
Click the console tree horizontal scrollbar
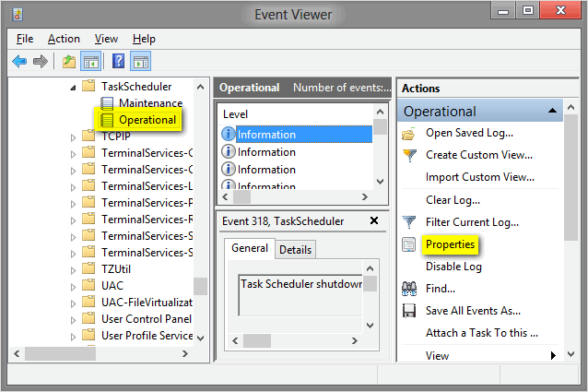pos(101,354)
